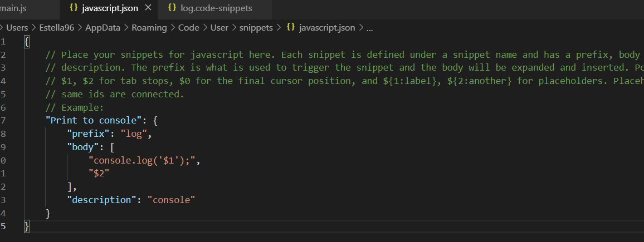Click the braces icon on log.code-snippets tab
Viewport: 644px width, 242px height.
click(172, 8)
